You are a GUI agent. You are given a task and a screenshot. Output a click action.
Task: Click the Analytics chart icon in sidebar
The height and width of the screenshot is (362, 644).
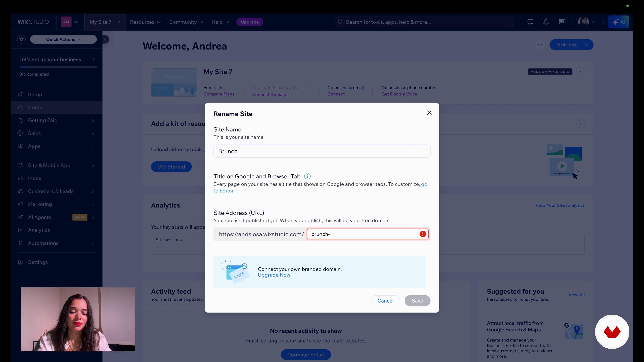click(x=20, y=230)
